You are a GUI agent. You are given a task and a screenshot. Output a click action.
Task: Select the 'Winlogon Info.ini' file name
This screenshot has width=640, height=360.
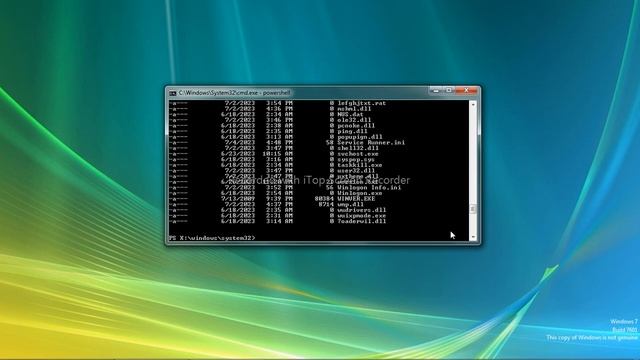[369, 187]
